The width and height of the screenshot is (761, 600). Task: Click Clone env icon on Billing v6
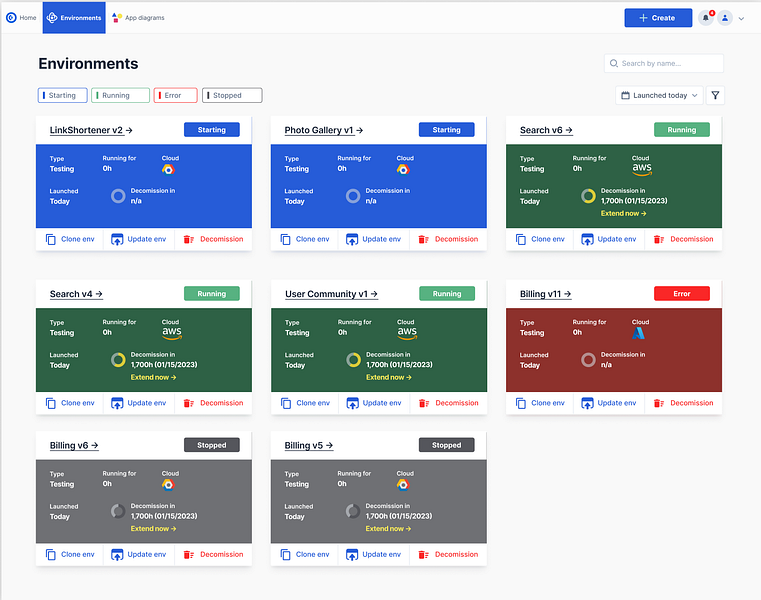(50, 554)
